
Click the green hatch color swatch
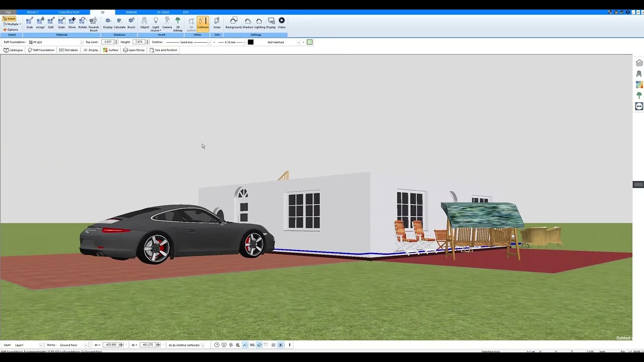coord(309,42)
